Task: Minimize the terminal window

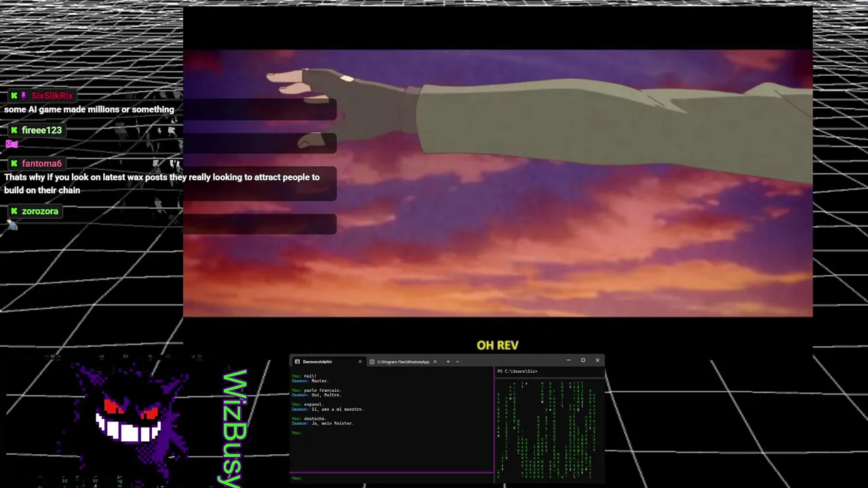Action: tap(568, 361)
